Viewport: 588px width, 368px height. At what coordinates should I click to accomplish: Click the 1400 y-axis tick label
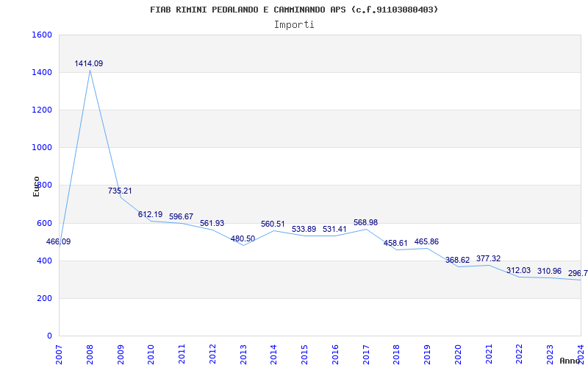click(42, 72)
